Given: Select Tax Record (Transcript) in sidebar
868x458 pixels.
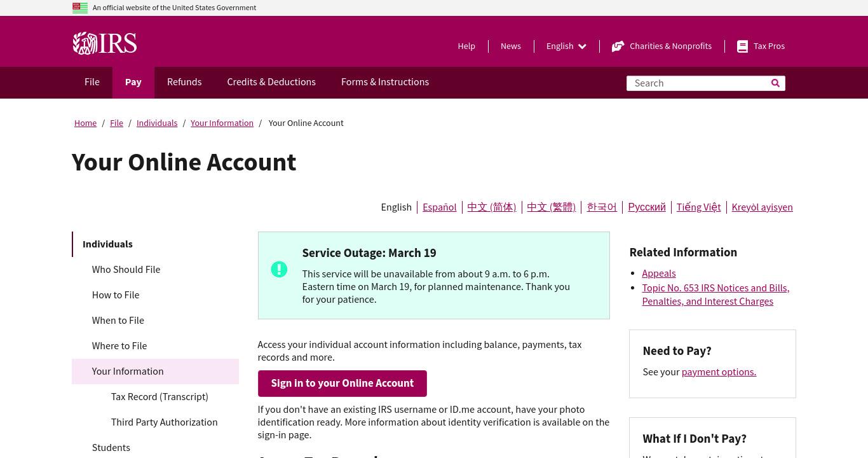Looking at the screenshot, I should point(159,397).
